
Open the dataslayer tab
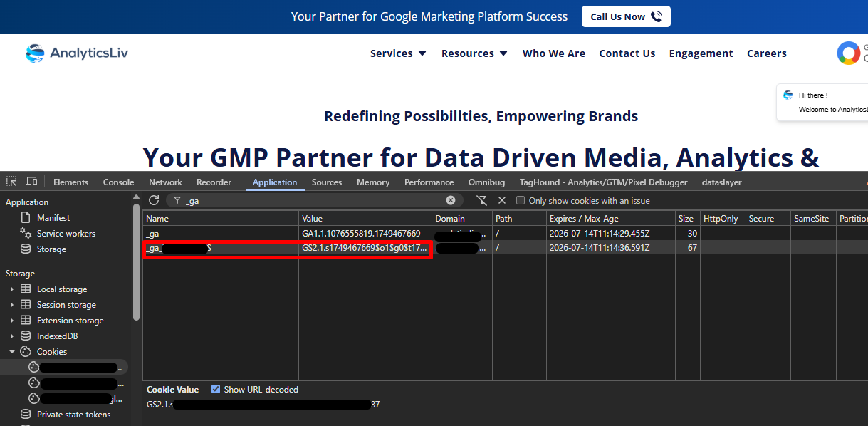[x=721, y=182]
